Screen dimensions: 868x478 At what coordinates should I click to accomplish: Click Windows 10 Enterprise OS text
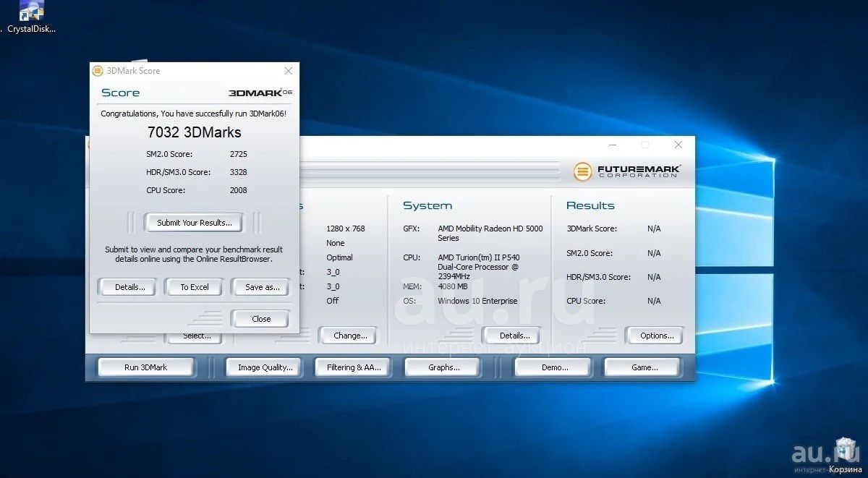click(477, 301)
